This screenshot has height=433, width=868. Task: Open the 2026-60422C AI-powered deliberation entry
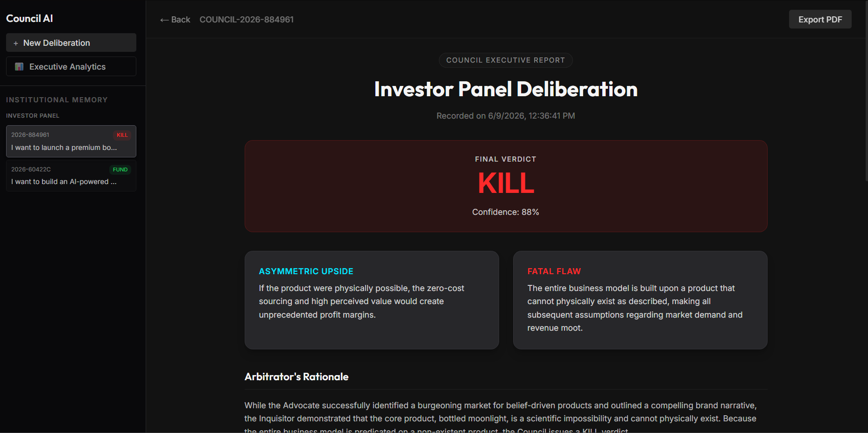click(x=71, y=176)
